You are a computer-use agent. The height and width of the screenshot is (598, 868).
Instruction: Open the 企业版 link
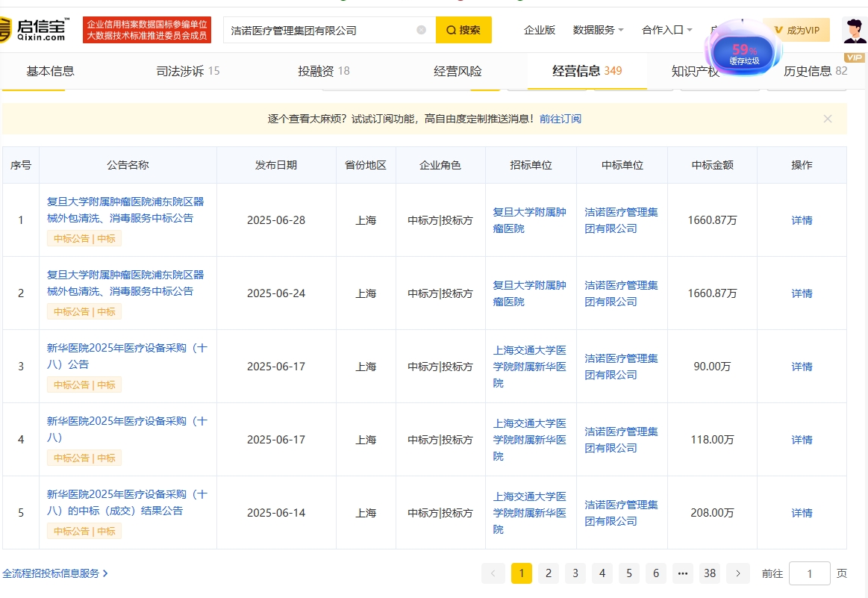click(x=539, y=30)
